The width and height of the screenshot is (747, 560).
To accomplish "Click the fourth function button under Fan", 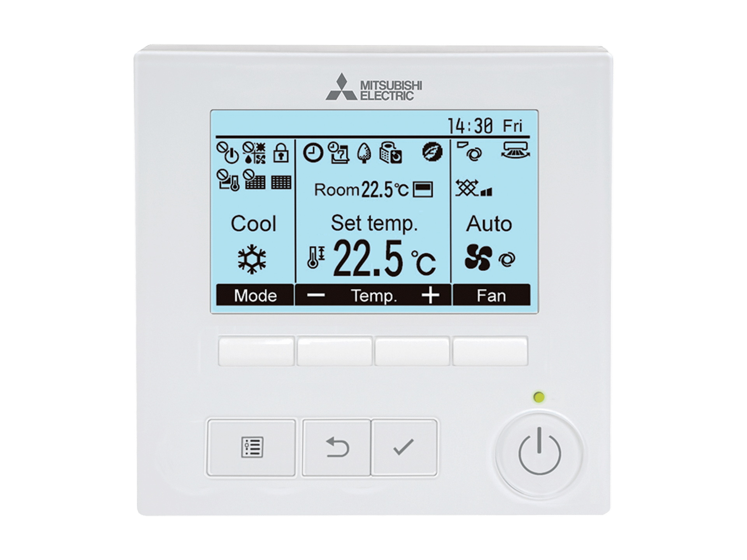I will pos(490,351).
